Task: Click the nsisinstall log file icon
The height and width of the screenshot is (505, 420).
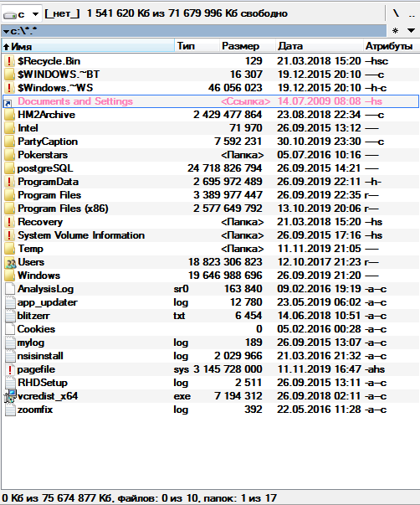Action: pos(10,356)
